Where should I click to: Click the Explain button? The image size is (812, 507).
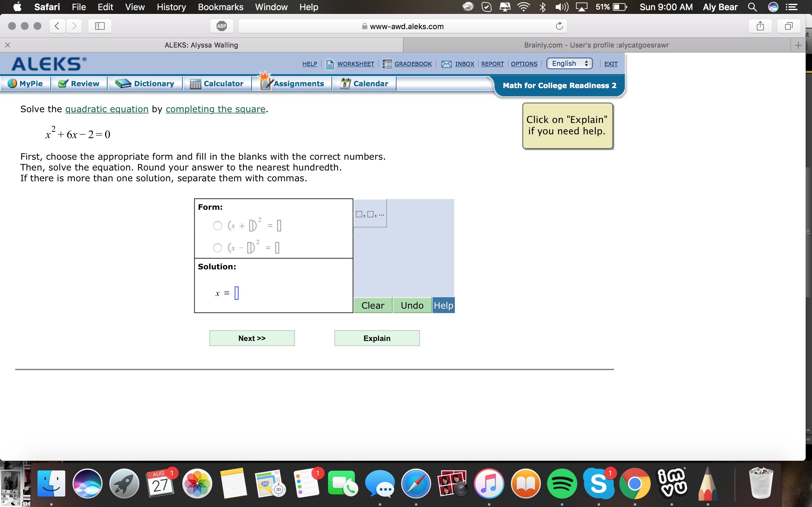377,338
